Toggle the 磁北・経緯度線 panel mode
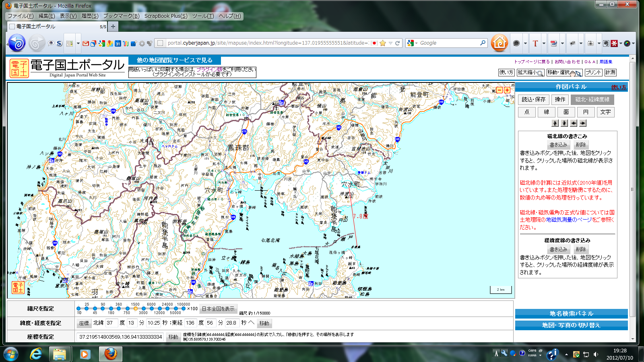Image resolution: width=644 pixels, height=362 pixels. 592,99
